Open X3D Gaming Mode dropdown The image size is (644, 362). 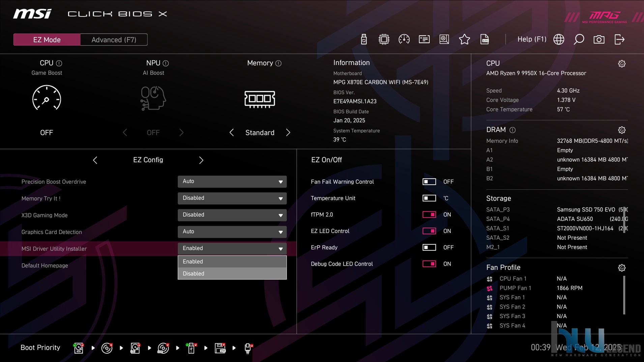click(232, 215)
